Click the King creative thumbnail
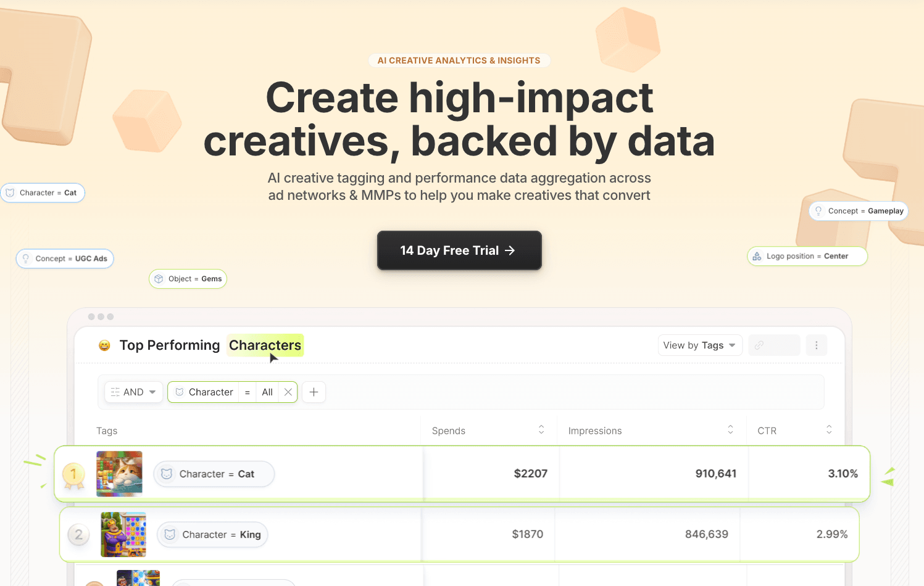The height and width of the screenshot is (586, 924). [x=123, y=534]
